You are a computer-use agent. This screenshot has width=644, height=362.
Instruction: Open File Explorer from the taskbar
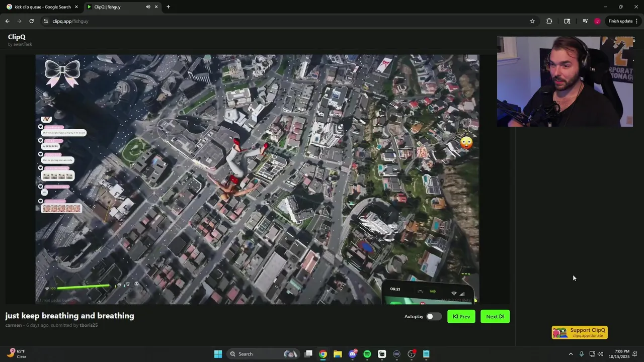coord(338,354)
